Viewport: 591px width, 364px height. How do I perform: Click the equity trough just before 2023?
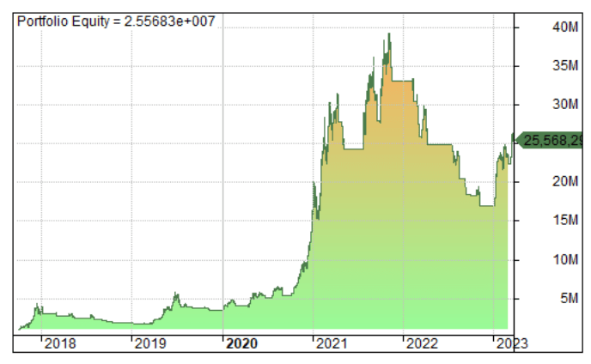click(x=487, y=205)
